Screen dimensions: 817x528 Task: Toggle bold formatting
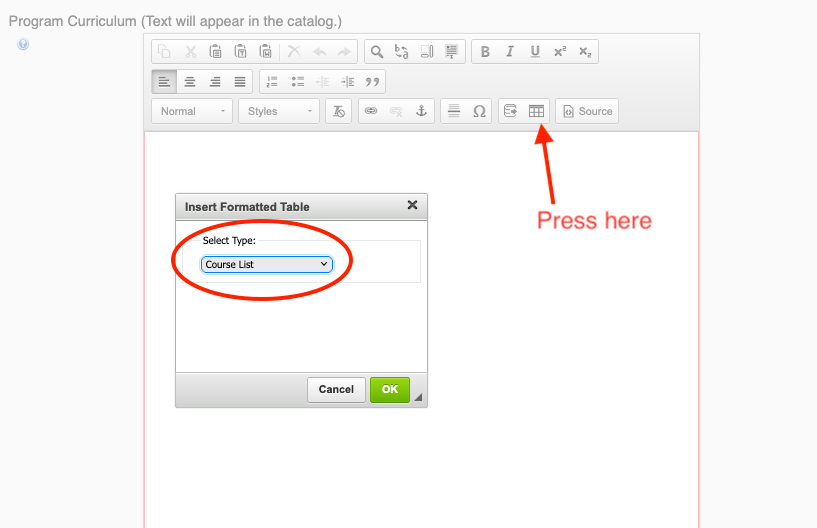485,52
